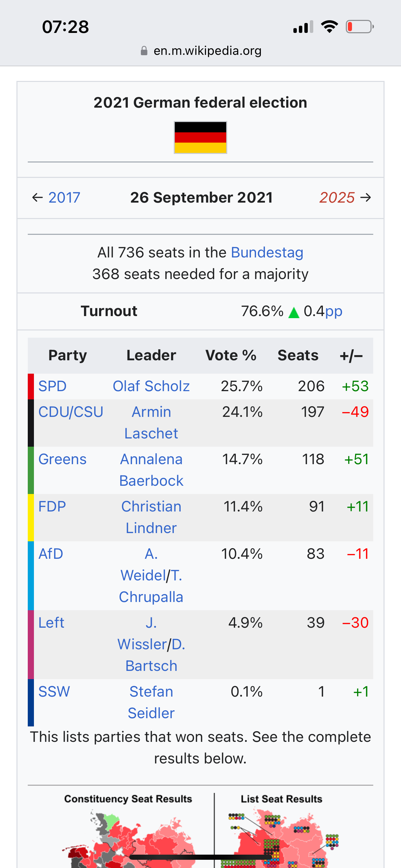Open the Olaf Scholz article
Screen dimensions: 401x868
151,386
